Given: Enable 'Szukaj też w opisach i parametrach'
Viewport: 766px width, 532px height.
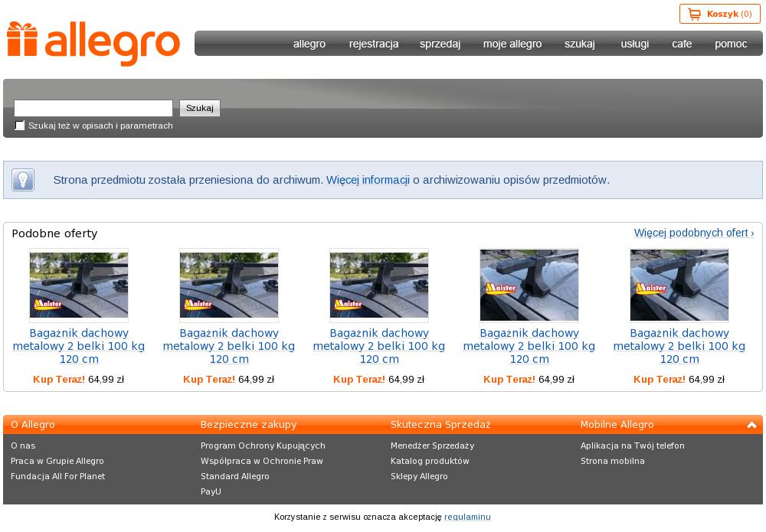Looking at the screenshot, I should 20,126.
